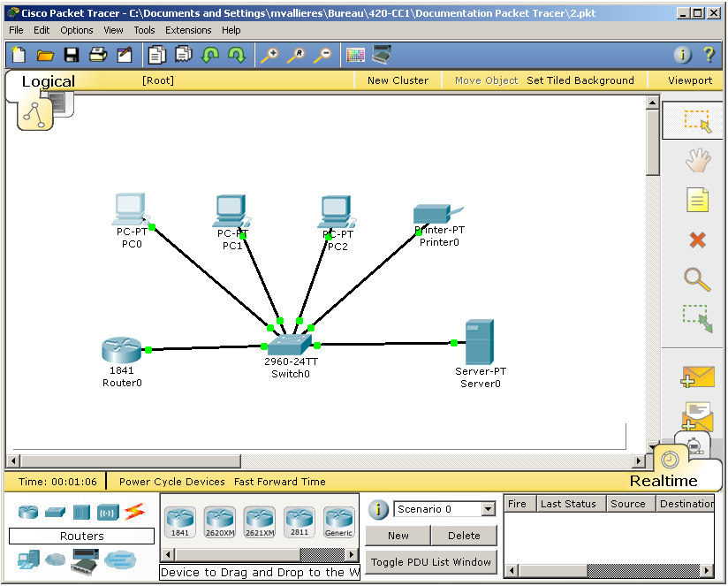Add a Complex PDU envelope

tap(696, 415)
